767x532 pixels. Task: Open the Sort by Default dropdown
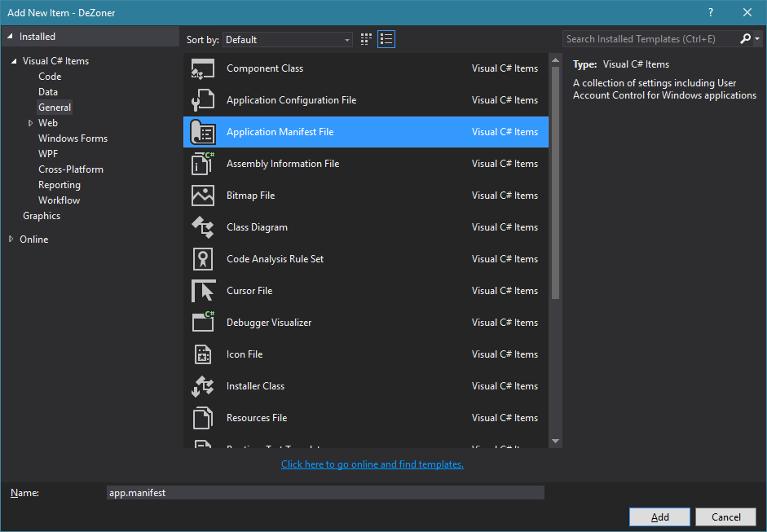(287, 40)
